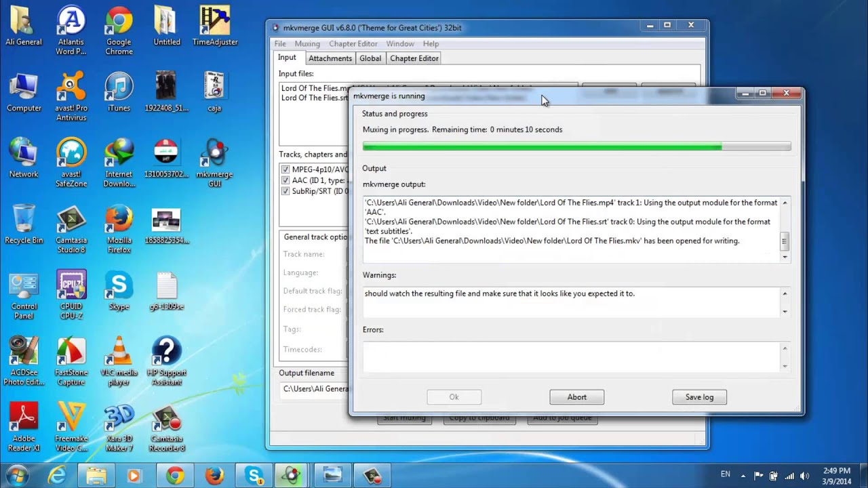Screen dimensions: 868x488
Task: Click the muxing progress bar
Action: point(576,146)
